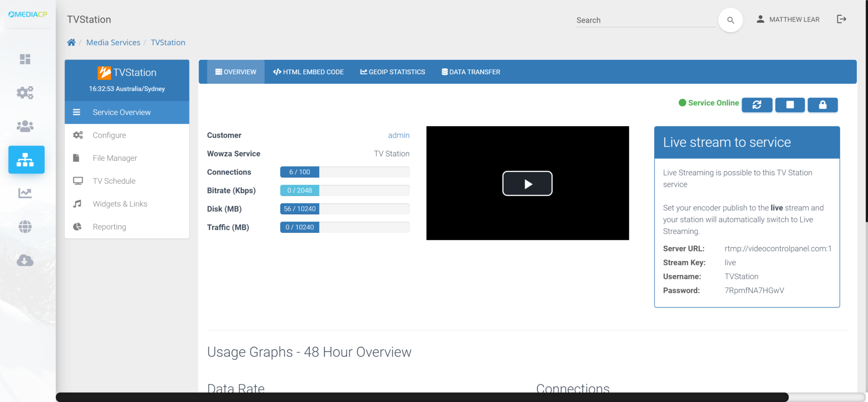Click the Connections 6 / 100 progress bar
Screen dimensions: 868x402
pos(345,172)
